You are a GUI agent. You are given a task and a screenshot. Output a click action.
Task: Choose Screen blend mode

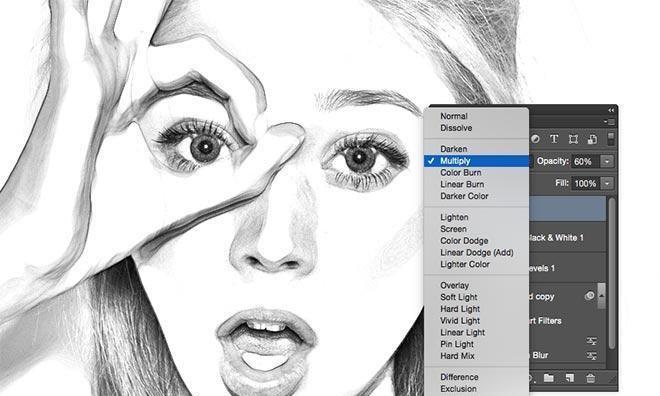click(476, 229)
